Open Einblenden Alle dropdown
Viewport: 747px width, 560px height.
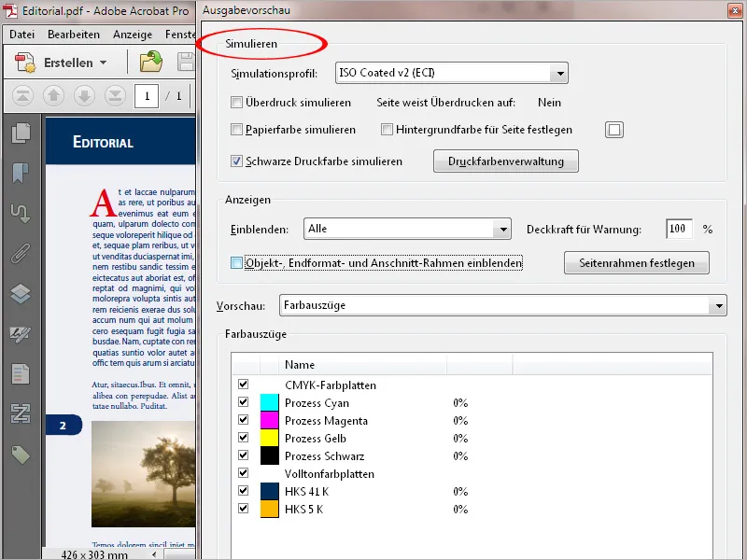pos(407,229)
